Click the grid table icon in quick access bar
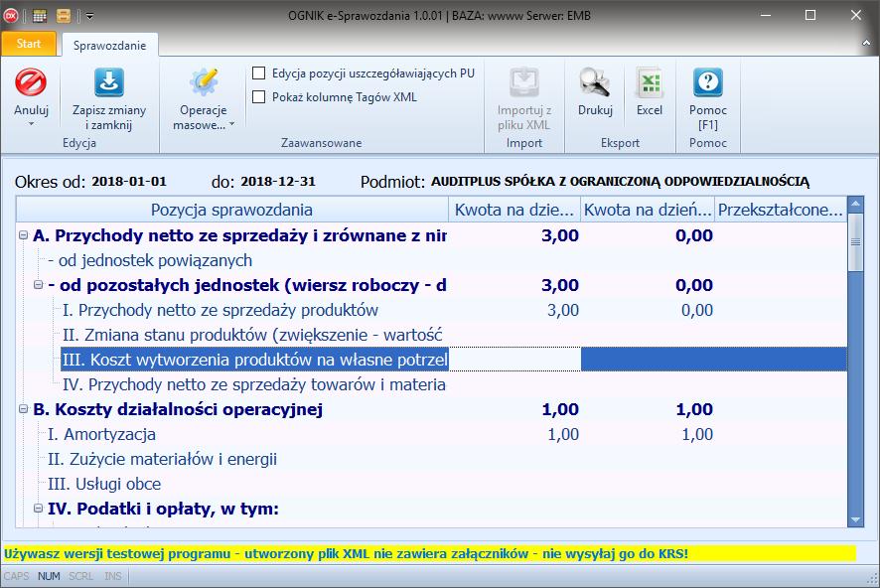 (40, 16)
